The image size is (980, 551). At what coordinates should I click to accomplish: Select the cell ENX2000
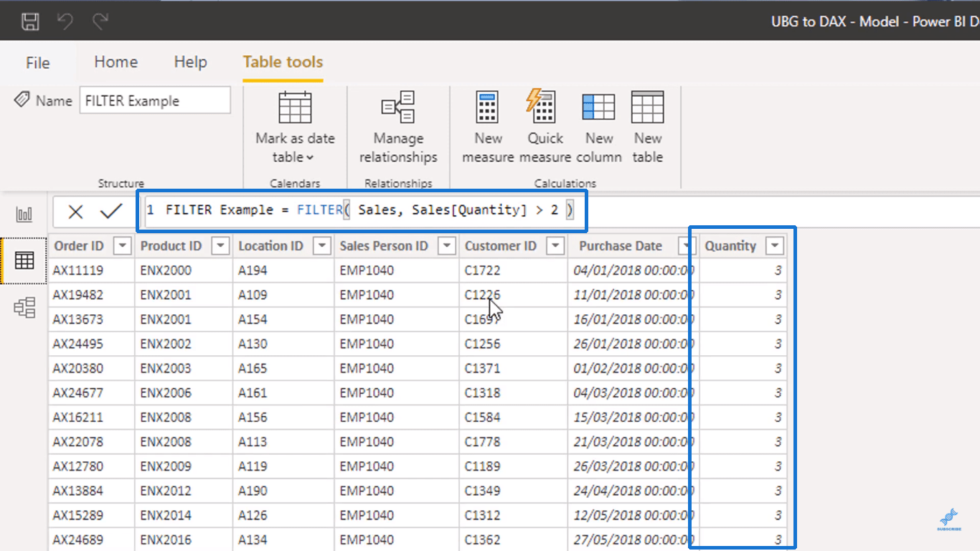[x=184, y=270]
